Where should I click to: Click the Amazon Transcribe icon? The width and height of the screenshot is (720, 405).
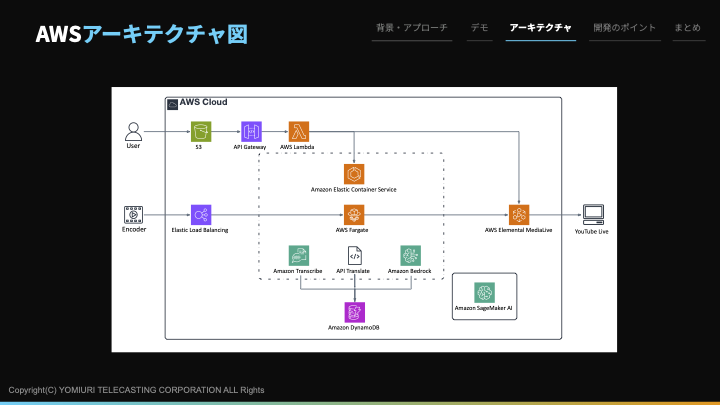[298, 256]
